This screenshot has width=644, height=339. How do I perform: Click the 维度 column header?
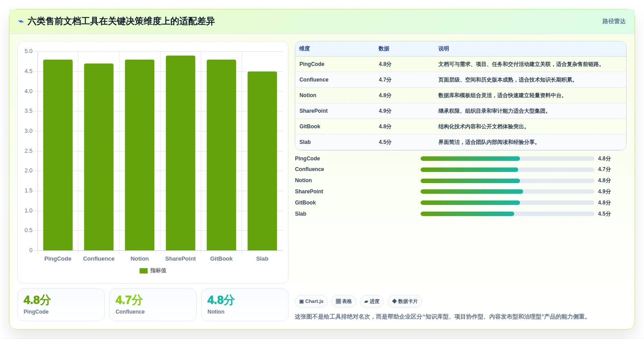[305, 49]
